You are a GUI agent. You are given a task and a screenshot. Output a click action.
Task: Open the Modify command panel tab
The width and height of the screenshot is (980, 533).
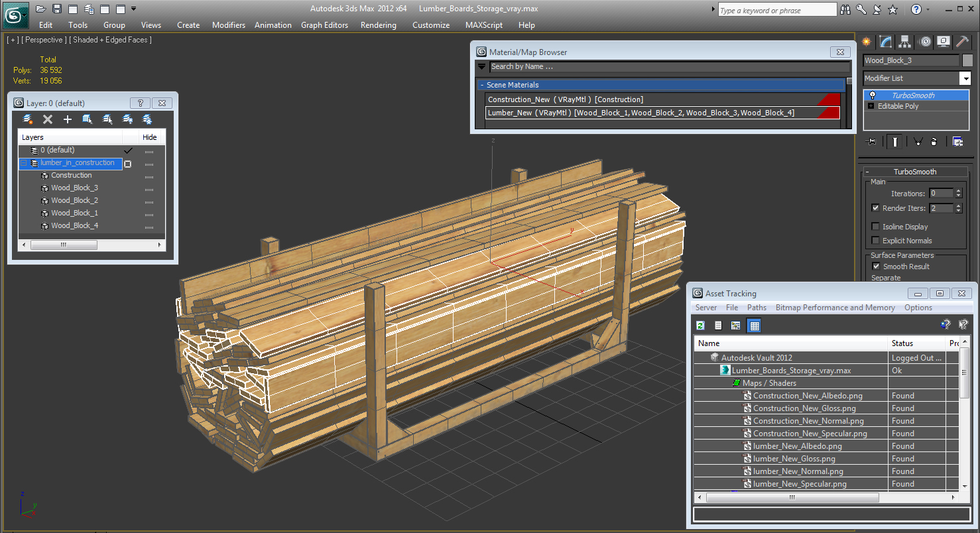886,42
